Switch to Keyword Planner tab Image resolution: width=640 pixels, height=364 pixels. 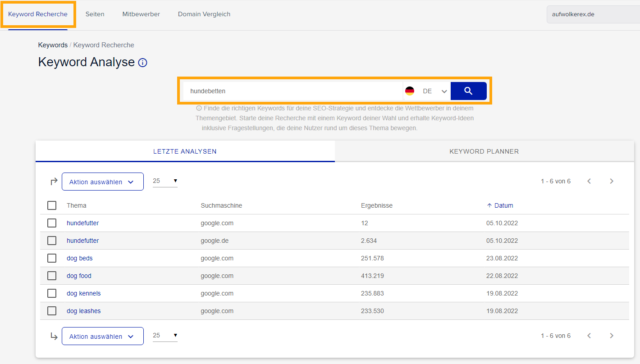485,151
